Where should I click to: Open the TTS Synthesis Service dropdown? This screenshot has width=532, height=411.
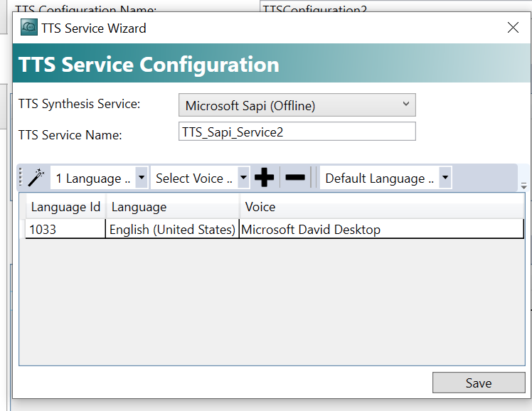click(x=297, y=105)
